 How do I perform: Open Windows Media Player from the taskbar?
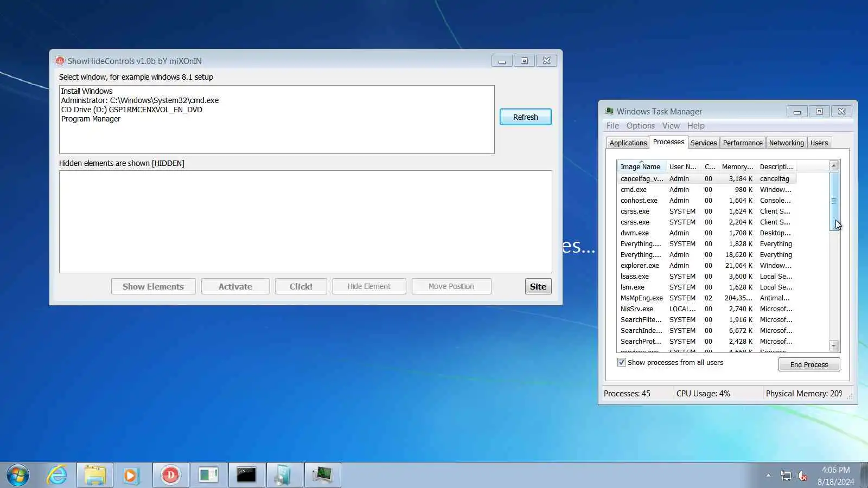click(131, 476)
